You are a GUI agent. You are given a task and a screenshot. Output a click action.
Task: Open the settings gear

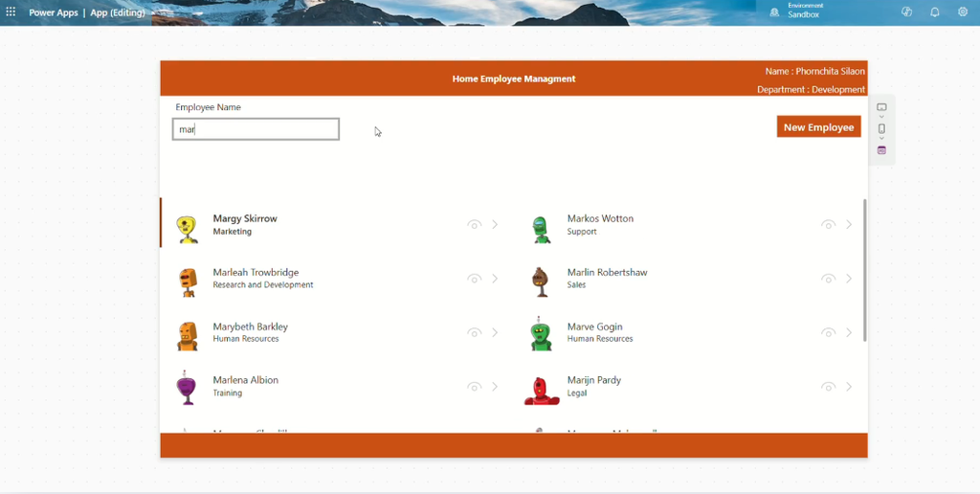(x=963, y=11)
